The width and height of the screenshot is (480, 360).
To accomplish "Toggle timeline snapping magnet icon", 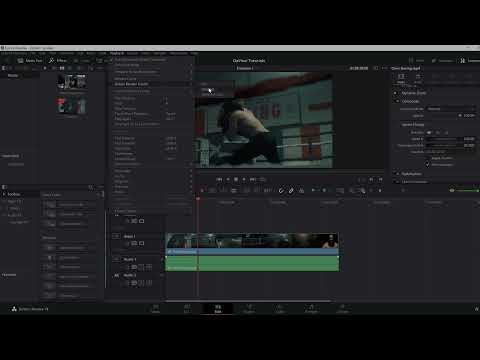I will pyautogui.click(x=281, y=191).
